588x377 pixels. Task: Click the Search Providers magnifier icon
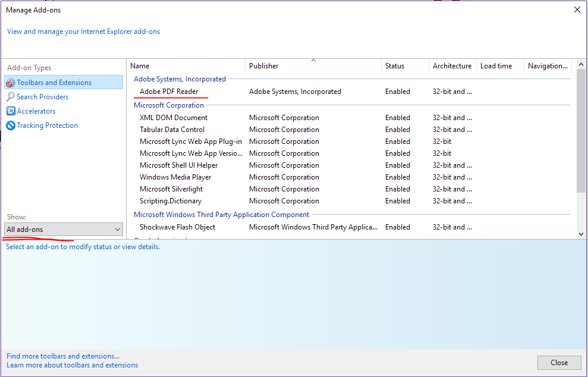point(11,97)
